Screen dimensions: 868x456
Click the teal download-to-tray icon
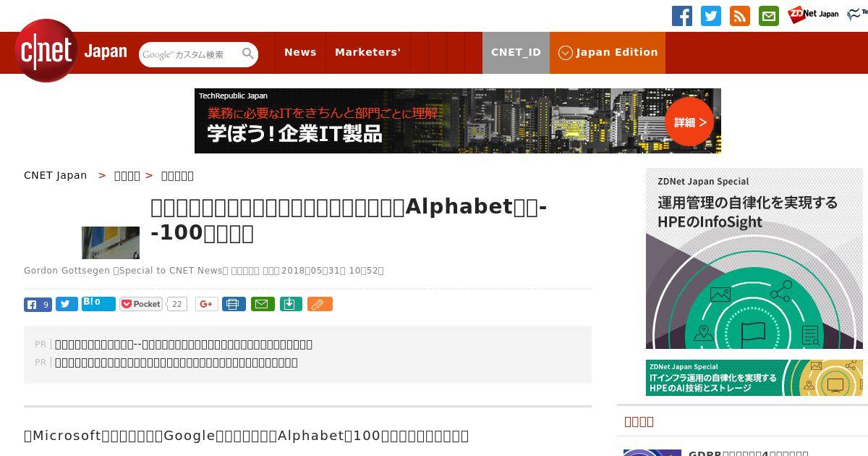click(291, 304)
